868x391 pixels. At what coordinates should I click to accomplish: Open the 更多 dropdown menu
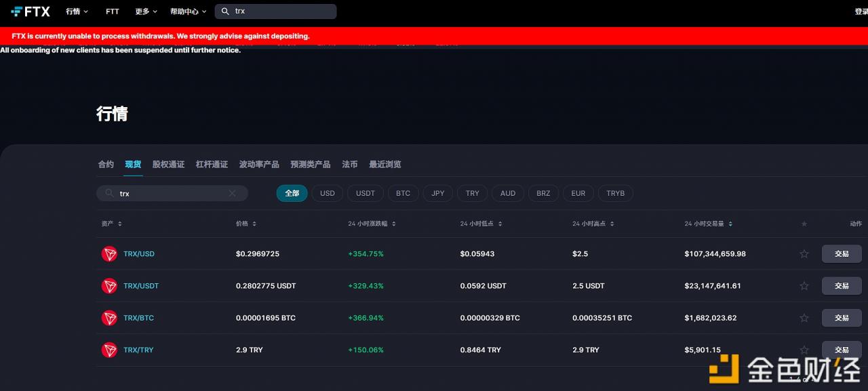tap(146, 12)
